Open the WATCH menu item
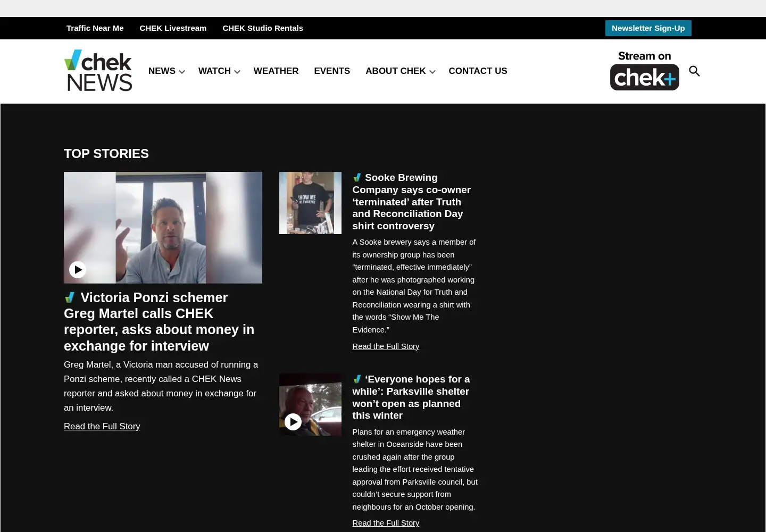The width and height of the screenshot is (766, 532). click(x=214, y=71)
